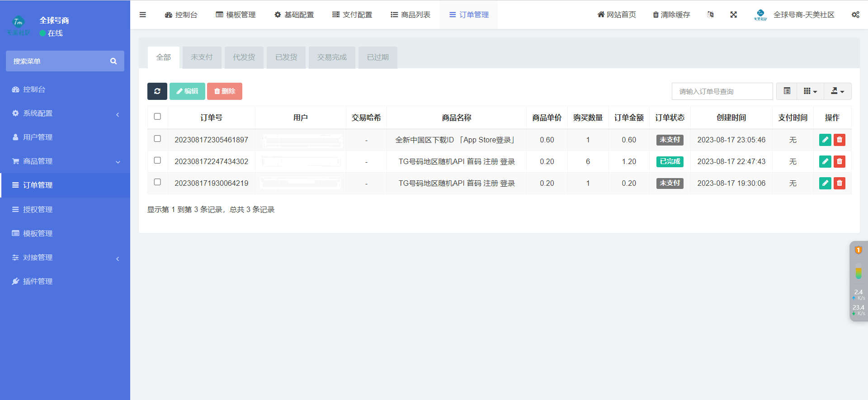Check the row for order 202308172305461897
868x400 pixels.
pyautogui.click(x=157, y=139)
